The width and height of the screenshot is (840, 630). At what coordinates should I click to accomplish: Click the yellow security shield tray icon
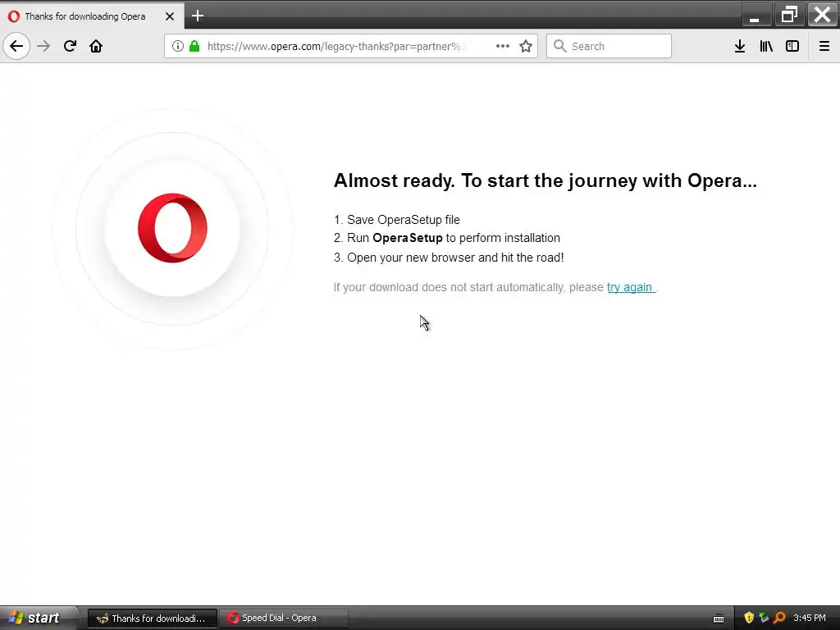749,618
